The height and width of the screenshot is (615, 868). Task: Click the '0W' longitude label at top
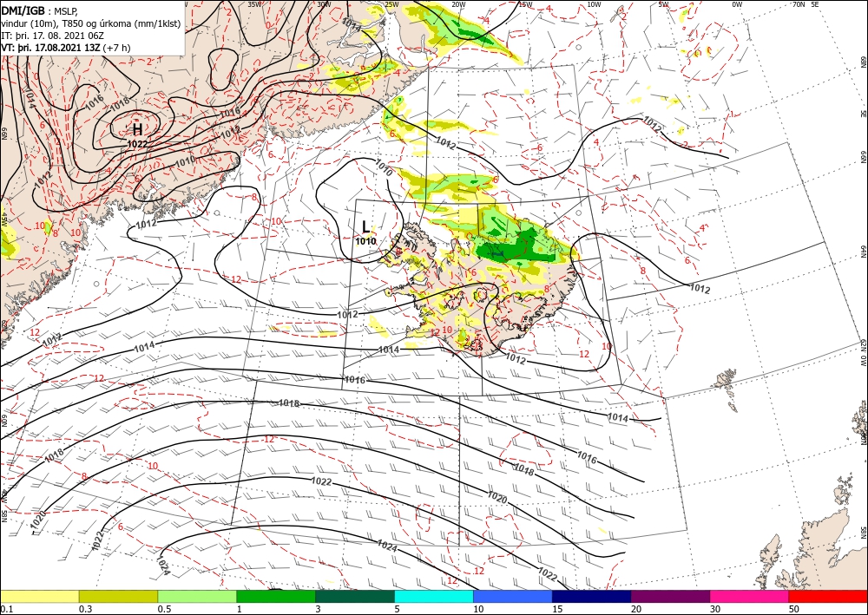pos(737,3)
